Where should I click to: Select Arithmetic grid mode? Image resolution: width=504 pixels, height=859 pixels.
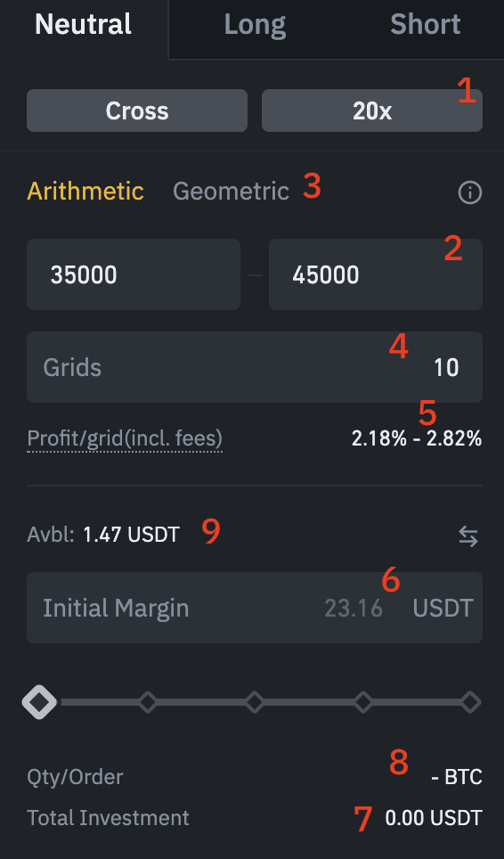(x=85, y=192)
